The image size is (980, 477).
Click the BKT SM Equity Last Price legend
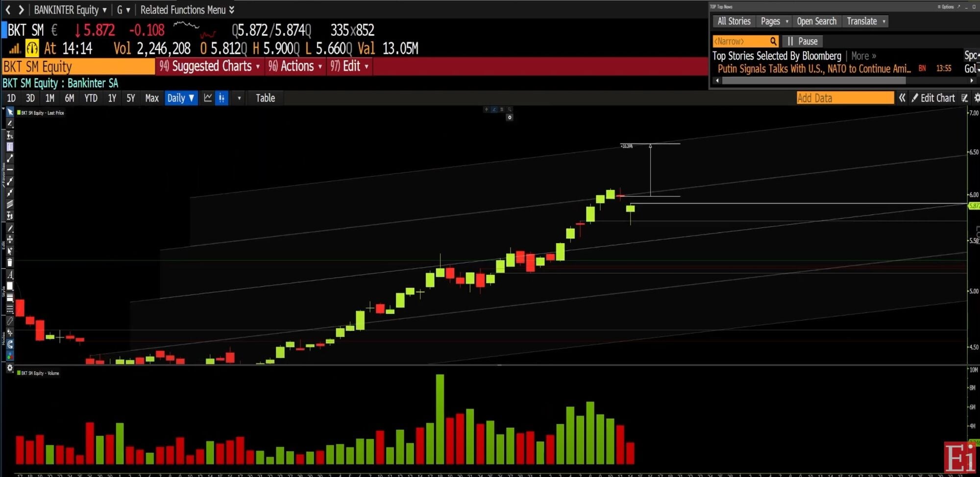click(x=41, y=113)
